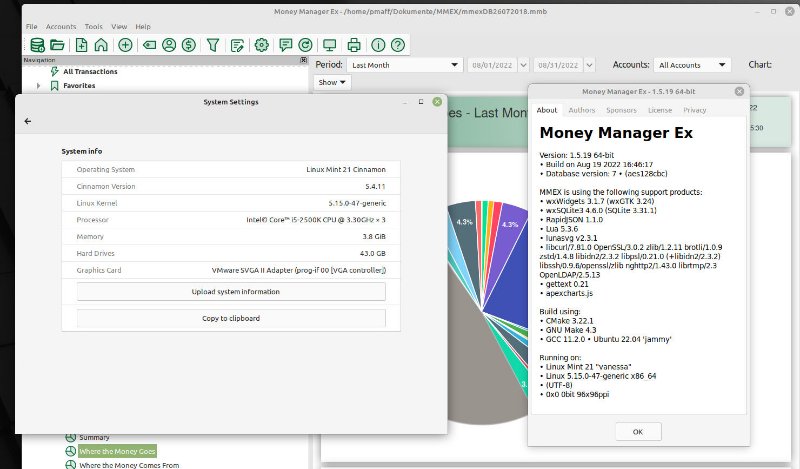Click the new account document icon
This screenshot has width=800, height=469.
point(81,45)
